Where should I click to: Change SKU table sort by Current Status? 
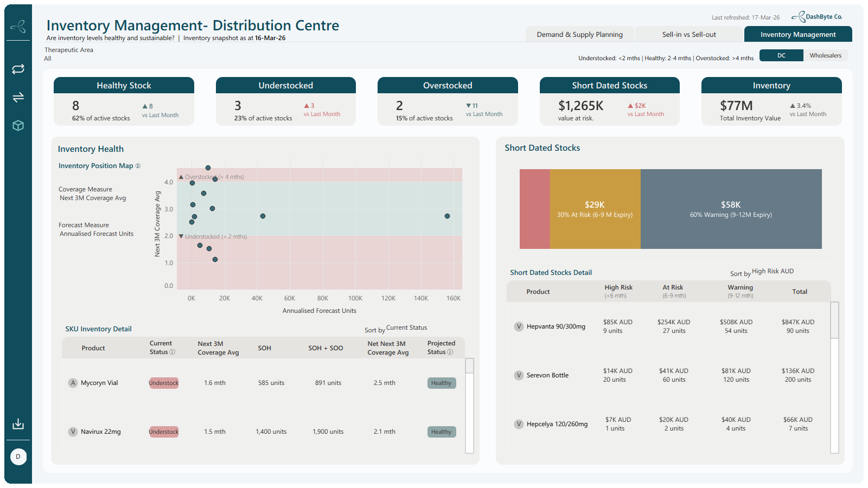point(406,328)
